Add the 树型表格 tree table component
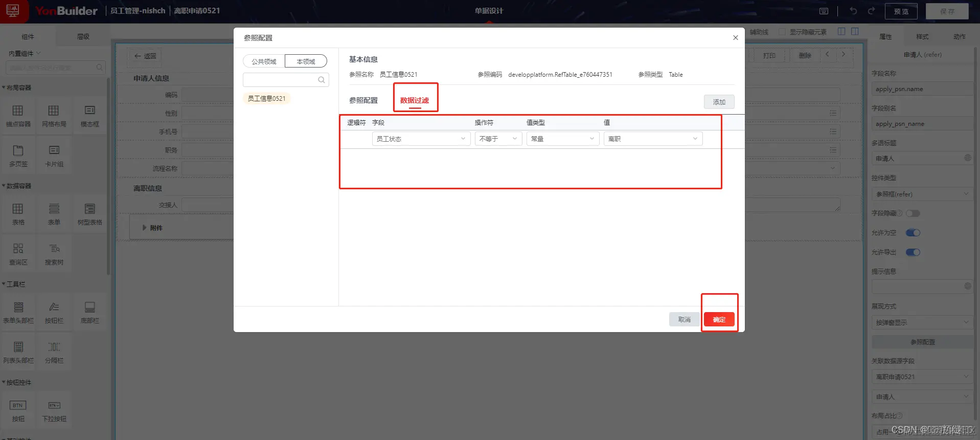Screen dimensions: 980x440 pos(90,214)
